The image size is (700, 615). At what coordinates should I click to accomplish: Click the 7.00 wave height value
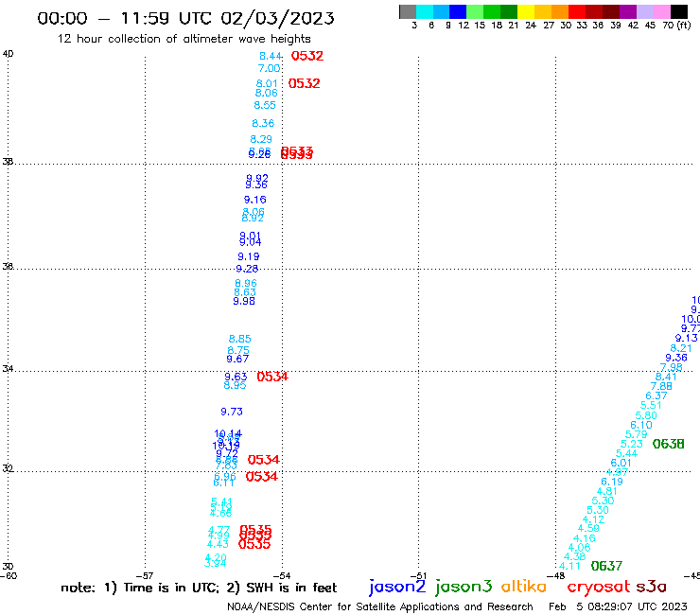point(270,68)
